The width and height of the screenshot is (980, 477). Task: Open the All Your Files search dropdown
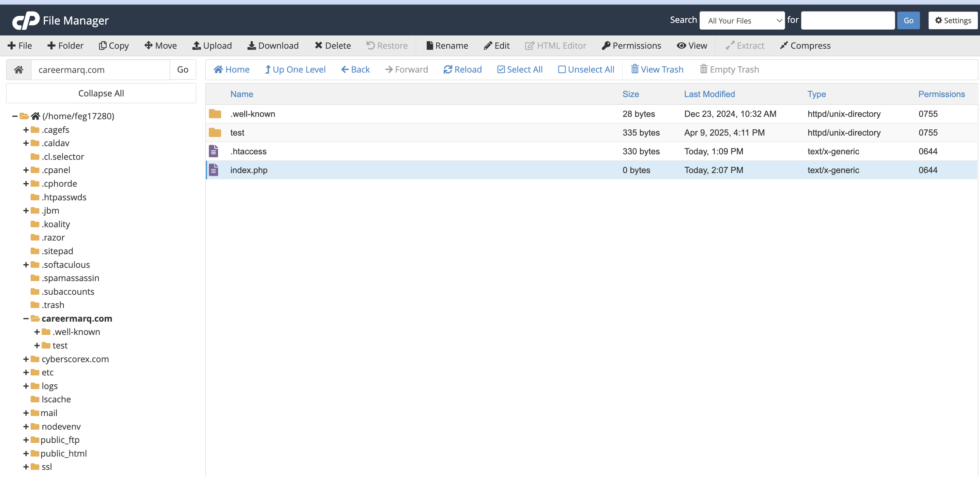741,20
